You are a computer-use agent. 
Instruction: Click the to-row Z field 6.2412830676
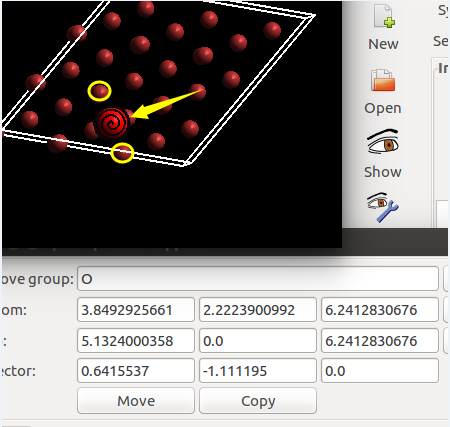point(380,341)
